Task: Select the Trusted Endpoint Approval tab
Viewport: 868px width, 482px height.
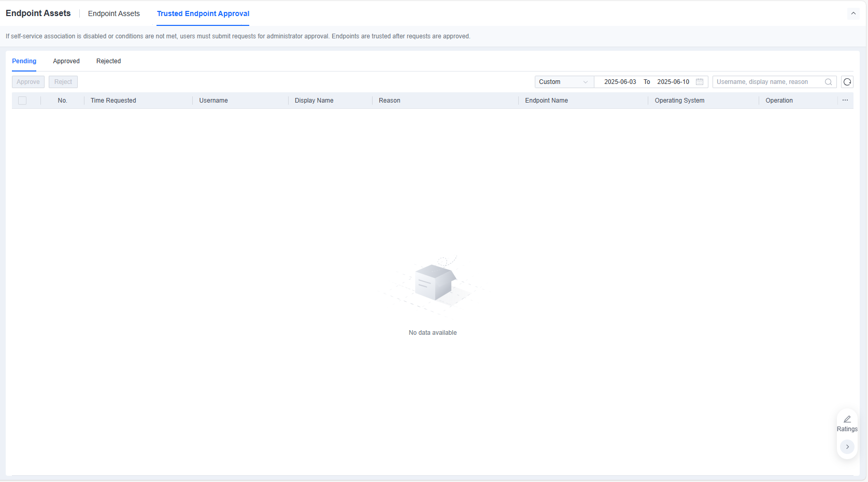Action: tap(203, 13)
